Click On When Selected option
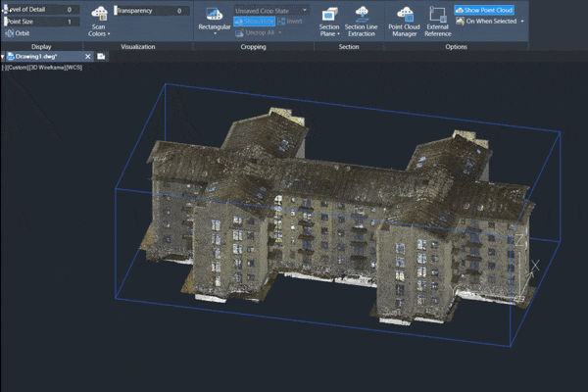 (x=486, y=22)
